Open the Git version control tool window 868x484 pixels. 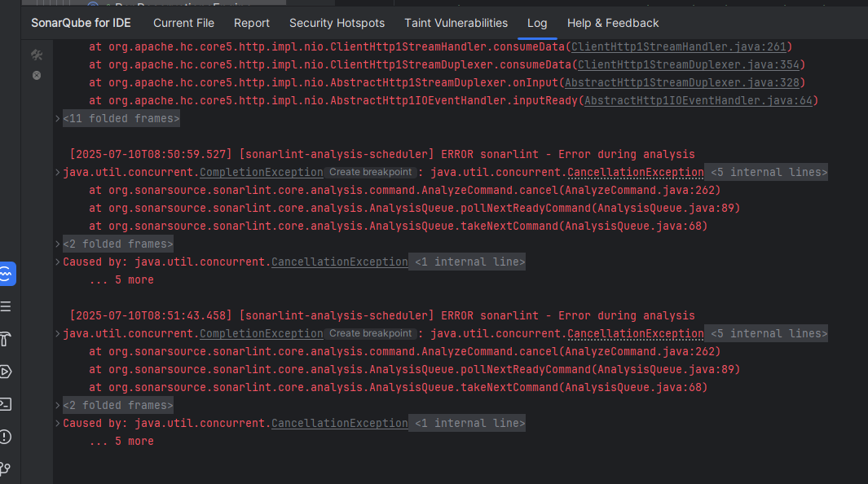tap(7, 469)
